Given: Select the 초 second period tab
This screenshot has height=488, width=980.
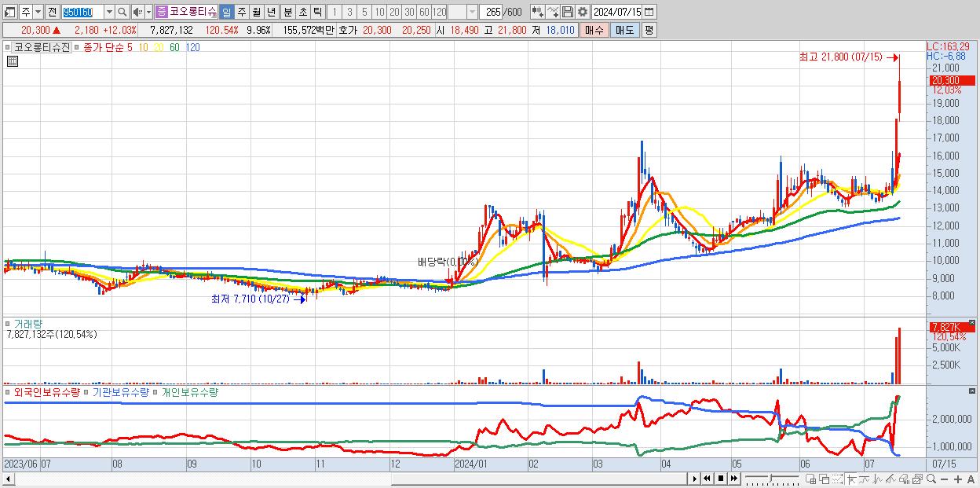Looking at the screenshot, I should click(x=302, y=12).
